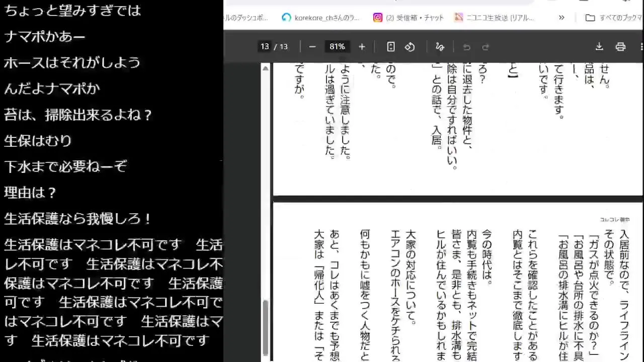Click the page number field showing 13
Viewport: 644px width, 362px height.
265,47
